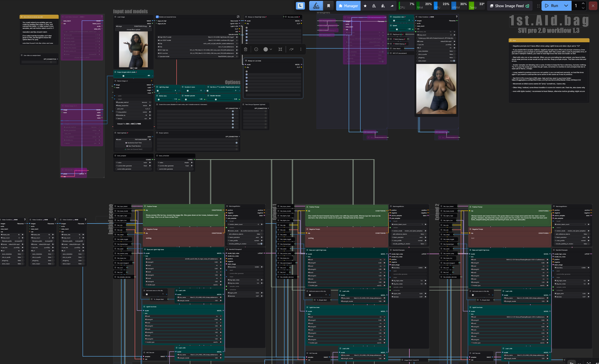This screenshot has width=599, height=364.
Task: Collapse selected node with inward arrows icon
Action: [x=280, y=49]
